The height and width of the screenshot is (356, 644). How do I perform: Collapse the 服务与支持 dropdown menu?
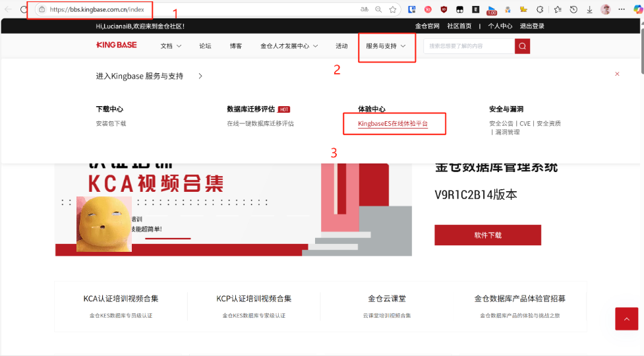tap(386, 46)
